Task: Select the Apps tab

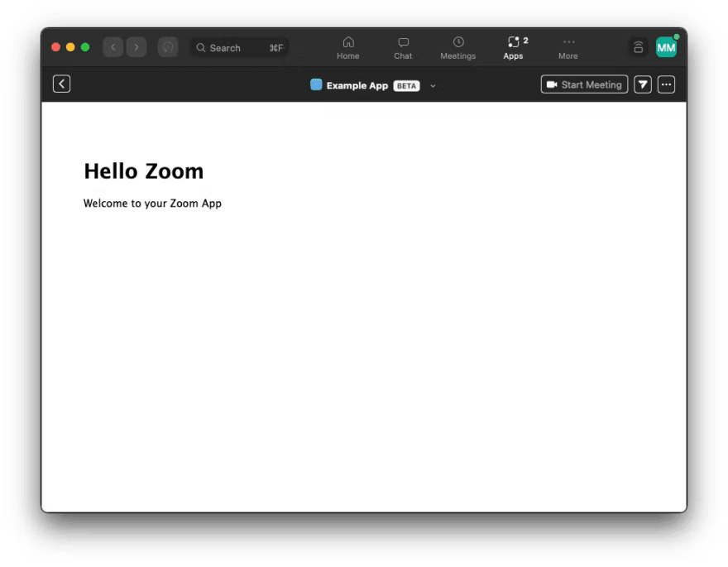Action: point(514,48)
